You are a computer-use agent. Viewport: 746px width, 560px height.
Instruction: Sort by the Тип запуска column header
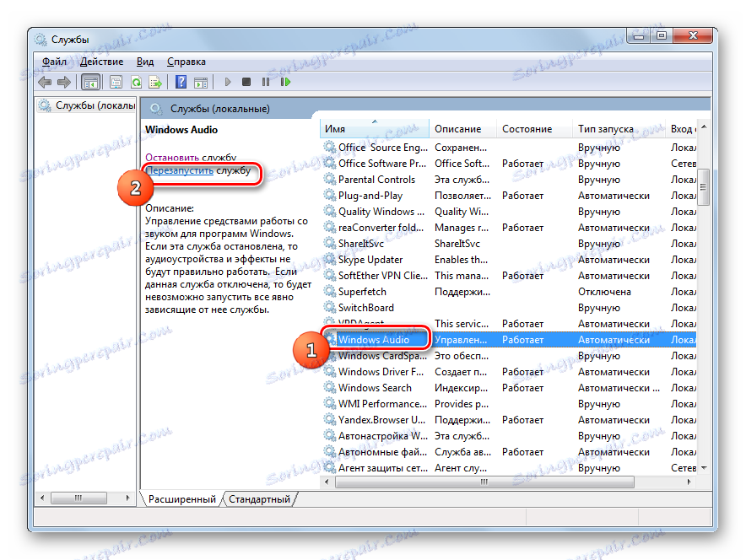point(619,129)
